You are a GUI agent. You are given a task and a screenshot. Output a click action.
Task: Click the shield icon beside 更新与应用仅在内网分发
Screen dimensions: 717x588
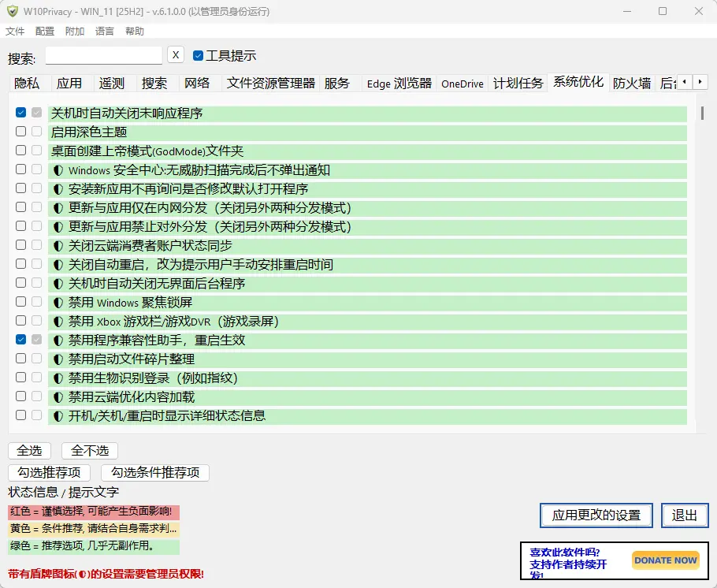(x=58, y=208)
